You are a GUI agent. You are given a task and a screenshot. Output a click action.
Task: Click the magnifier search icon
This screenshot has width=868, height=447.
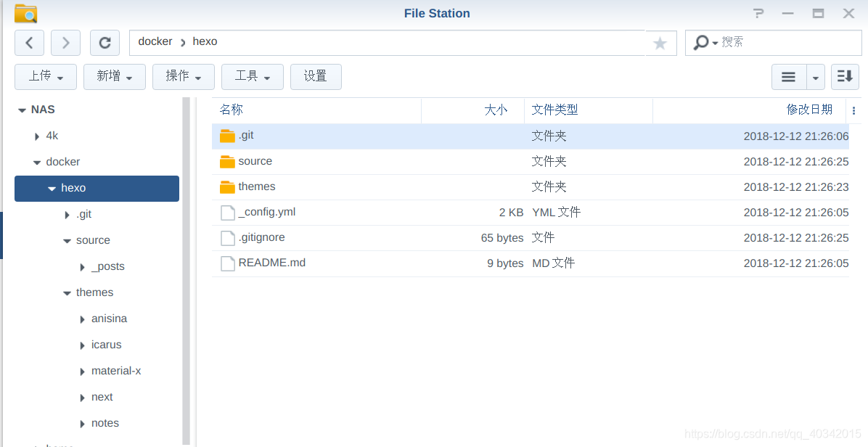click(701, 42)
